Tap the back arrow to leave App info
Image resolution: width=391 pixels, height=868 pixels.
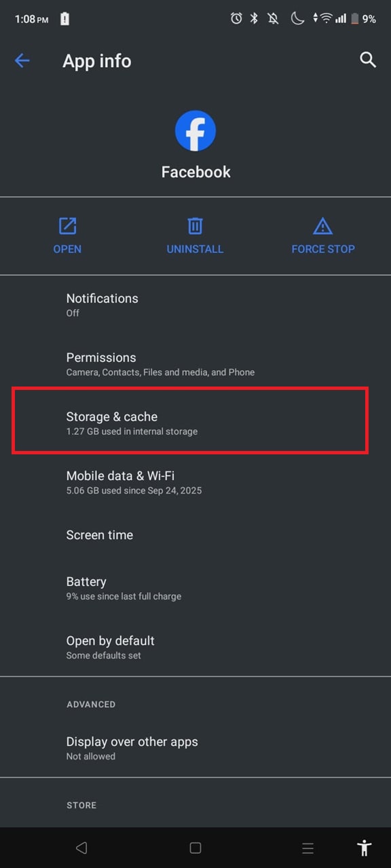[x=22, y=60]
